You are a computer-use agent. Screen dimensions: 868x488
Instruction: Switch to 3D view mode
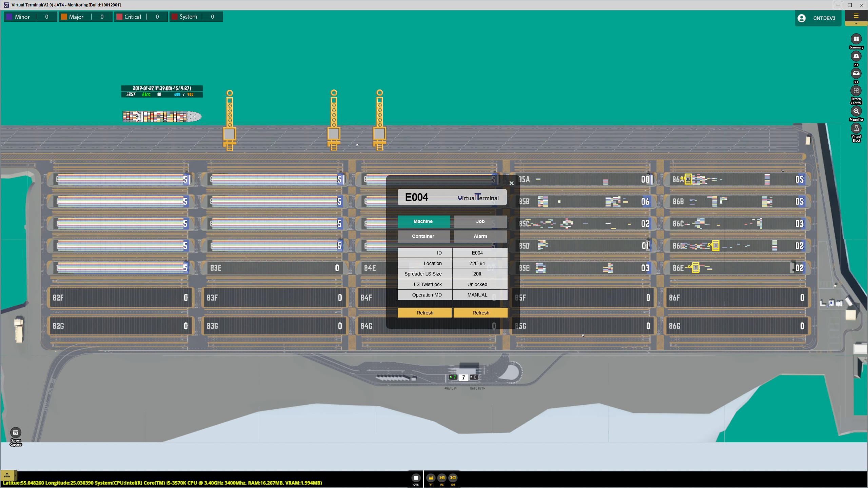[856, 74]
